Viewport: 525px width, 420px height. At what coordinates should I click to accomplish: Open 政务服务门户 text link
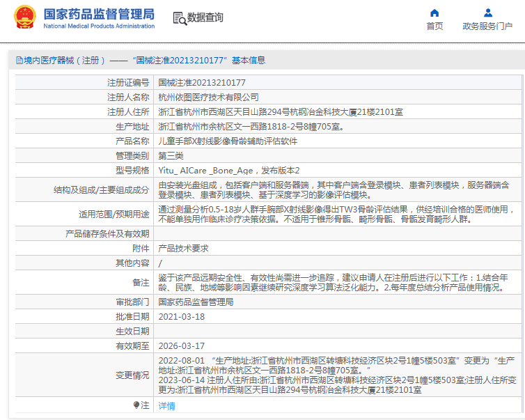pos(487,26)
